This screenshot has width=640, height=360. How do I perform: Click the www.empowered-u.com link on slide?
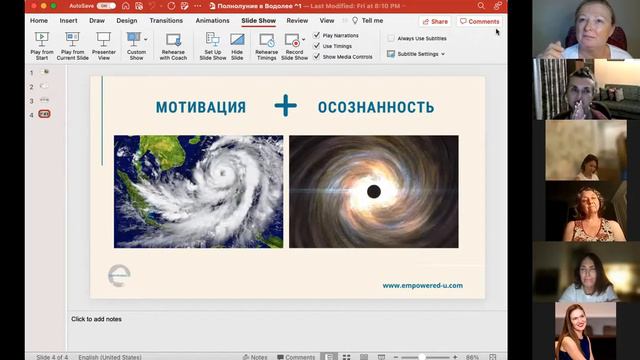[x=422, y=285]
